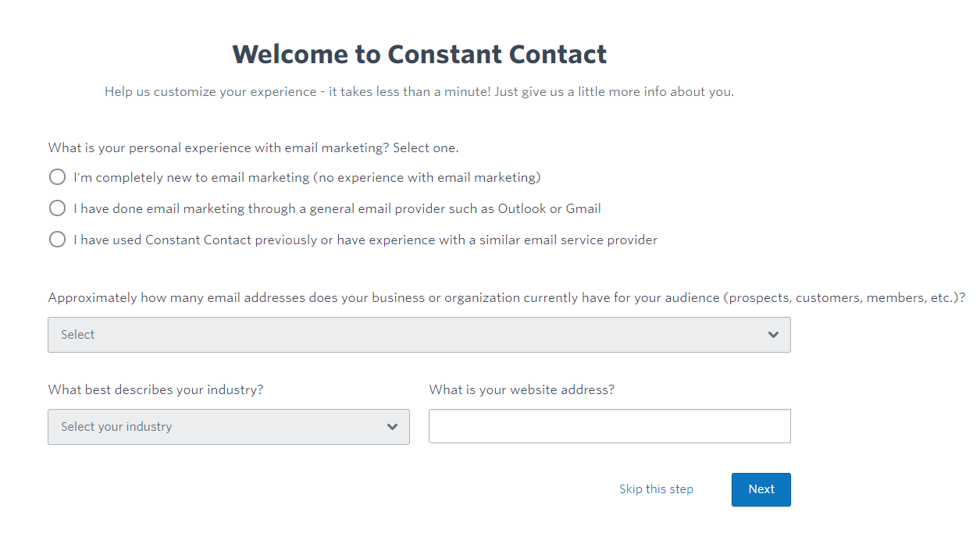
Task: Open the email addresses count "Select" dropdown
Action: (419, 335)
